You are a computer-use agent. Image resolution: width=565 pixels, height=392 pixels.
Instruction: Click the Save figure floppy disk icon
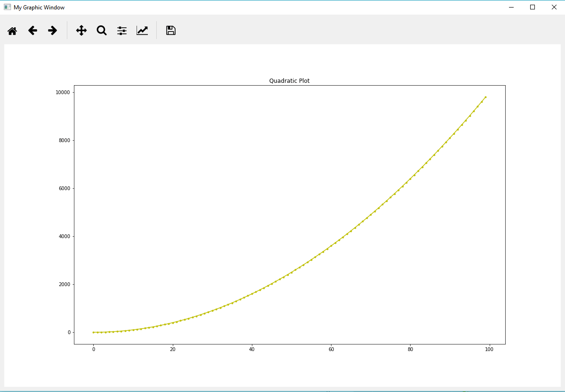click(170, 30)
